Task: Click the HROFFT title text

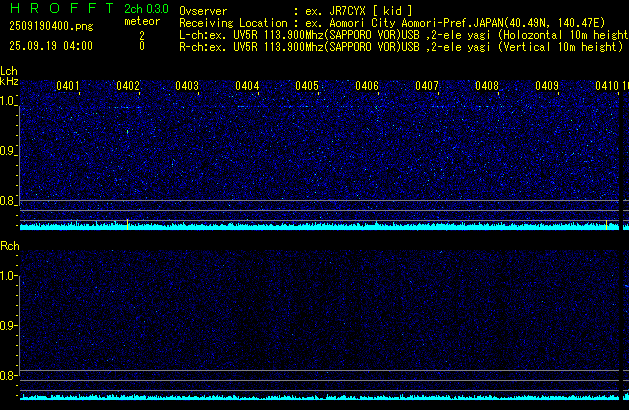Action: click(60, 9)
